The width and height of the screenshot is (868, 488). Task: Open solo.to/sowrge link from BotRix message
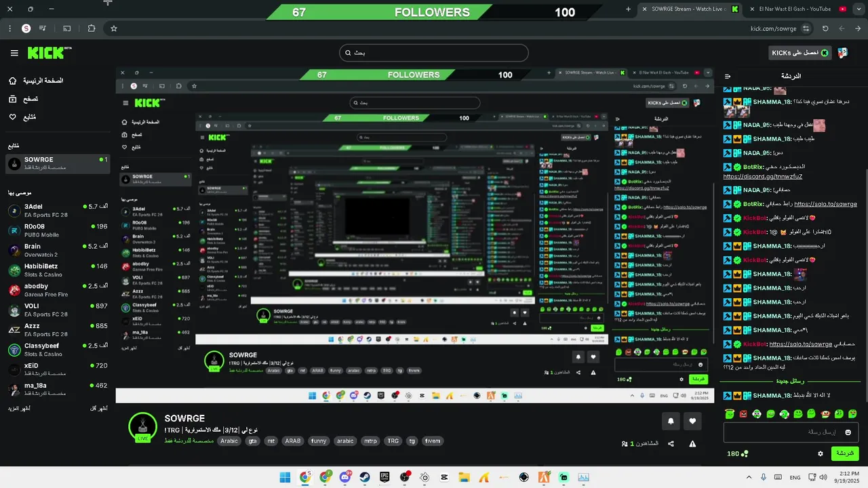[825, 204]
